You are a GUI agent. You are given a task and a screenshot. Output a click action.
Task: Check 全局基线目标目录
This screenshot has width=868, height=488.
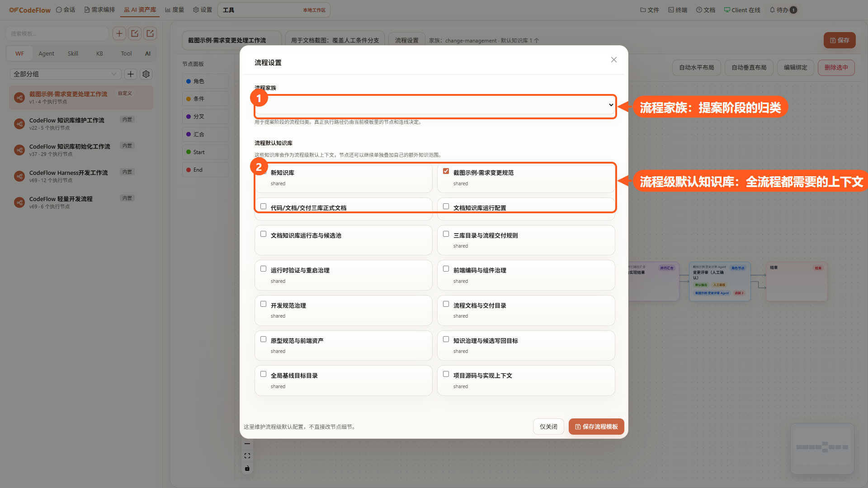pyautogui.click(x=264, y=374)
